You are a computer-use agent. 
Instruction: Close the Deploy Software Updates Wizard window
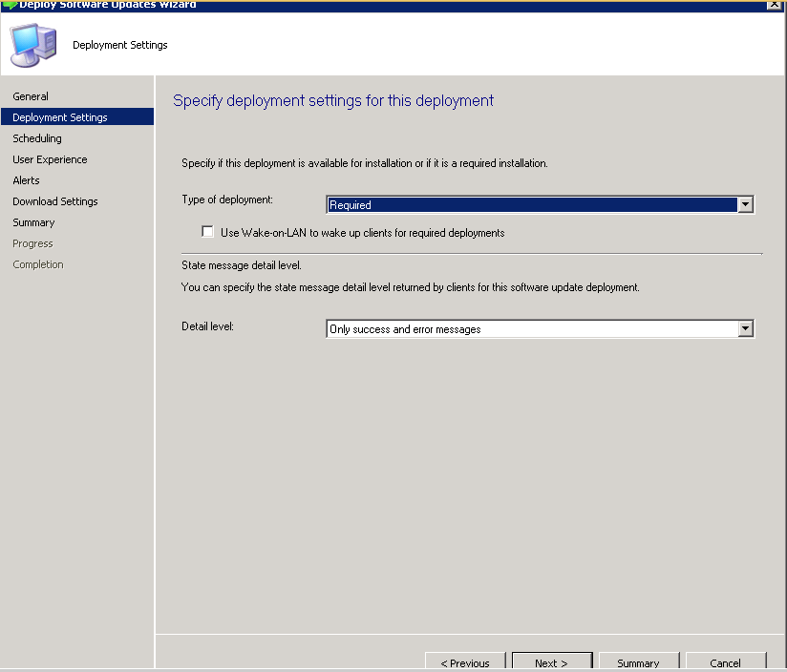774,5
